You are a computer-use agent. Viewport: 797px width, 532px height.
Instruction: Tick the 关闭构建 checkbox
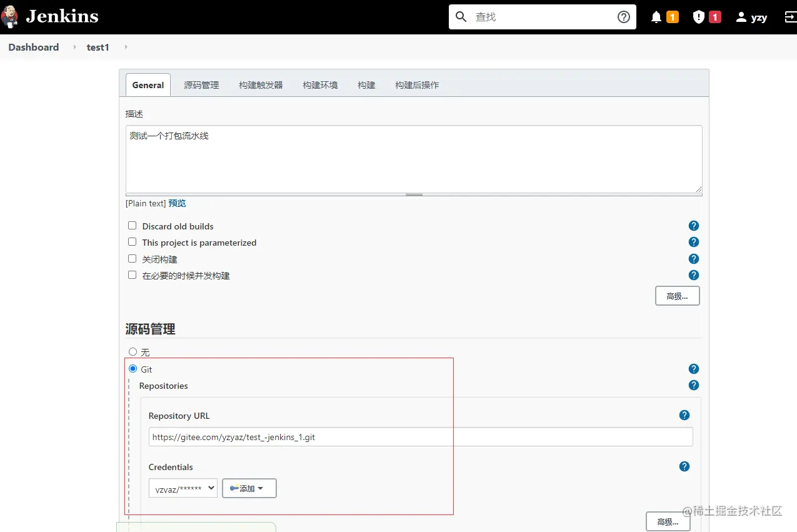132,259
